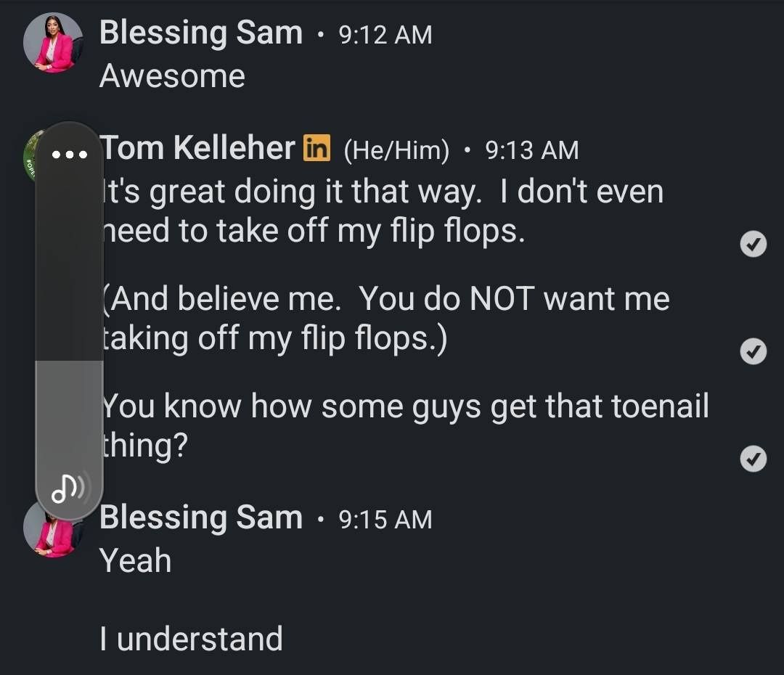Select the 'You know how some guys' message
The width and height of the screenshot is (784, 675).
click(x=406, y=425)
